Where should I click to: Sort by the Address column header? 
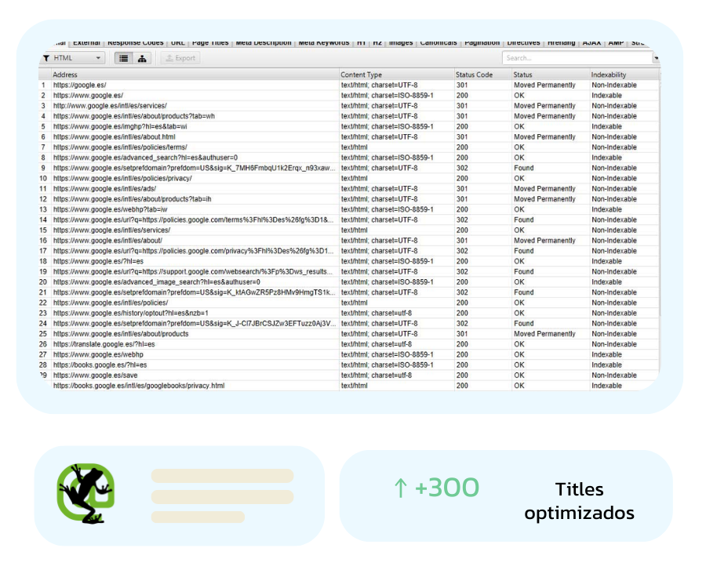pos(195,74)
